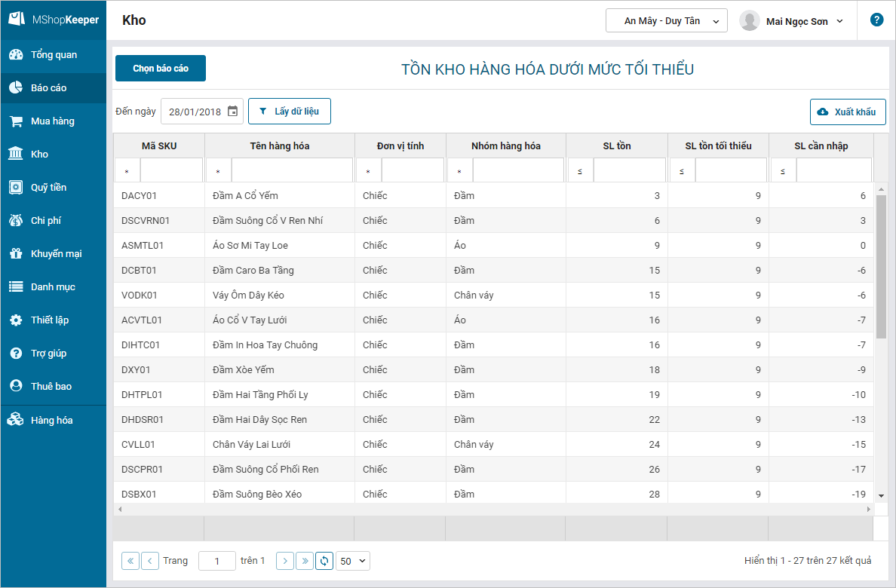Click the Chọn báo cáo button
896x588 pixels.
tap(161, 69)
